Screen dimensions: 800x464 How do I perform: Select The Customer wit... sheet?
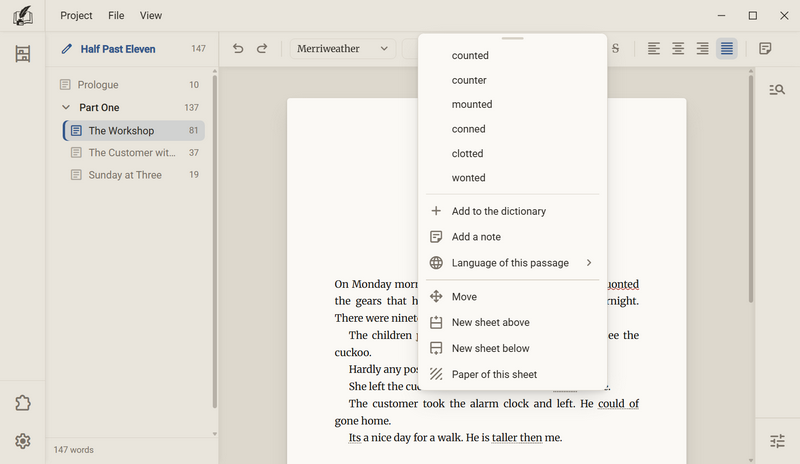[x=134, y=152]
